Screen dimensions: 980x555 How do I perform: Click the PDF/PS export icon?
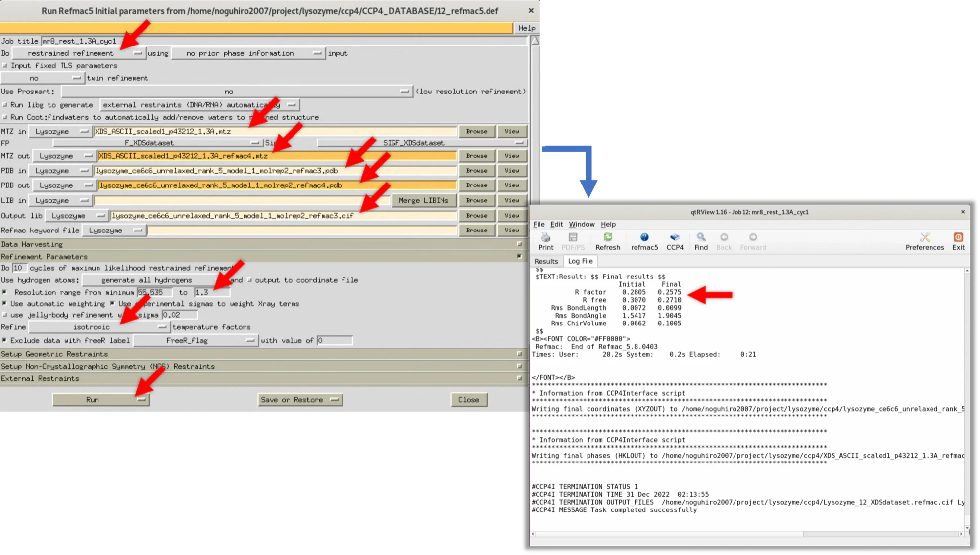(573, 241)
